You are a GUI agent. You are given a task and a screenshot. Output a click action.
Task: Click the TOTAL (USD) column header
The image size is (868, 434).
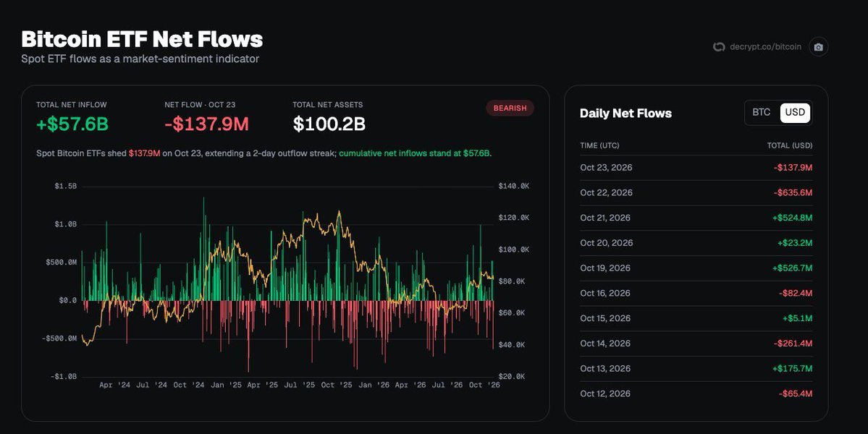789,145
